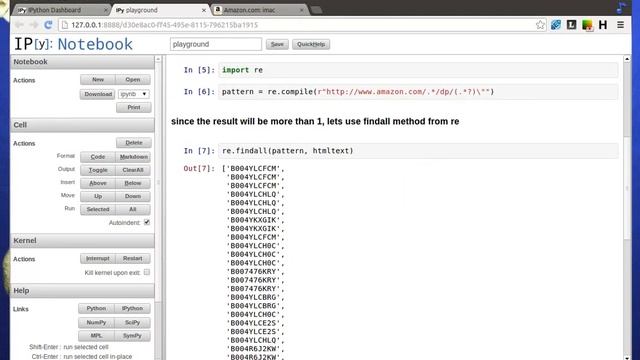Click the re.findall code cell
Image resolution: width=640 pixels, height=360 pixels.
coord(418,151)
